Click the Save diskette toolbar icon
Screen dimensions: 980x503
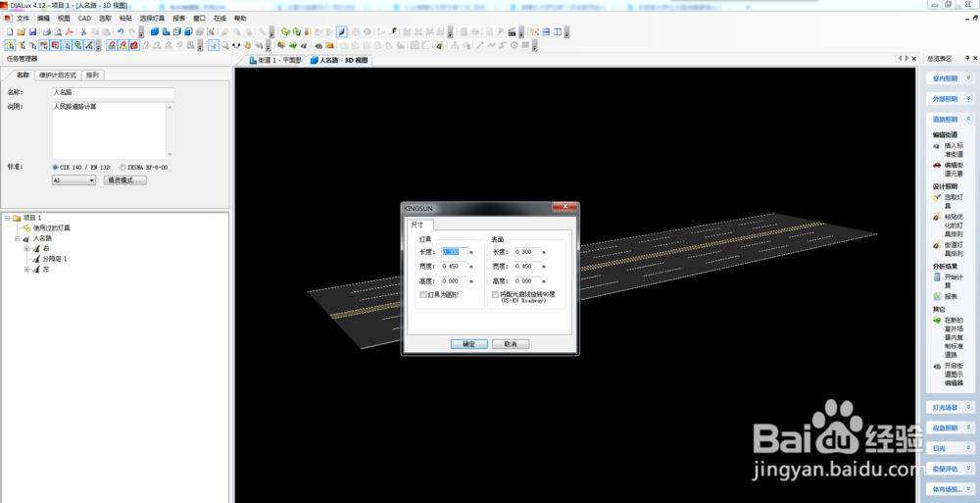pyautogui.click(x=32, y=32)
